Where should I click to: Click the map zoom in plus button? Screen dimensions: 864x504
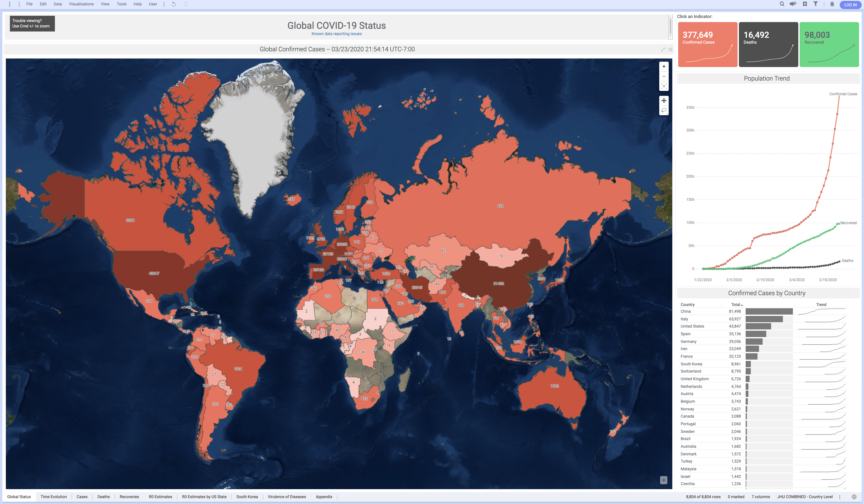click(x=664, y=67)
